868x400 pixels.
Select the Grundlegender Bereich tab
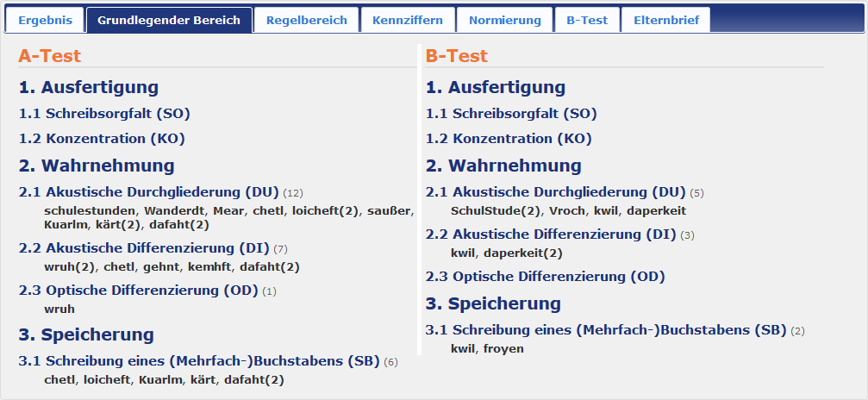[169, 20]
